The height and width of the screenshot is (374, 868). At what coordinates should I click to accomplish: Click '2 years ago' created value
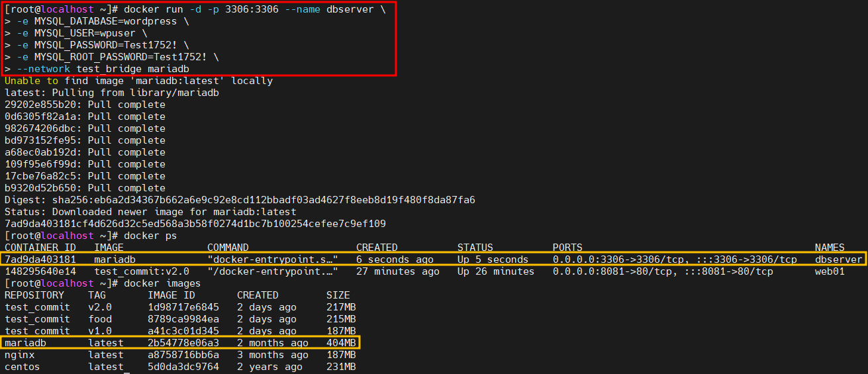(269, 367)
